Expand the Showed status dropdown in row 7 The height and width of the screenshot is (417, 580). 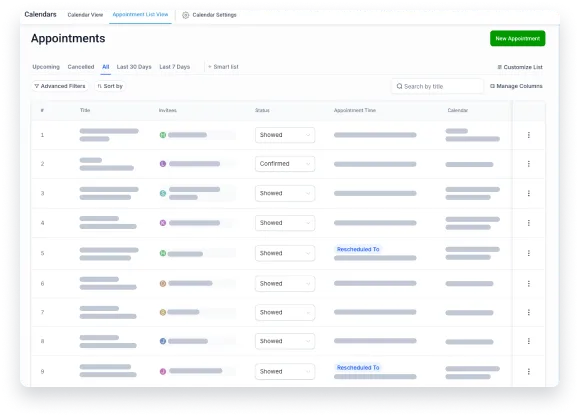[x=285, y=312]
